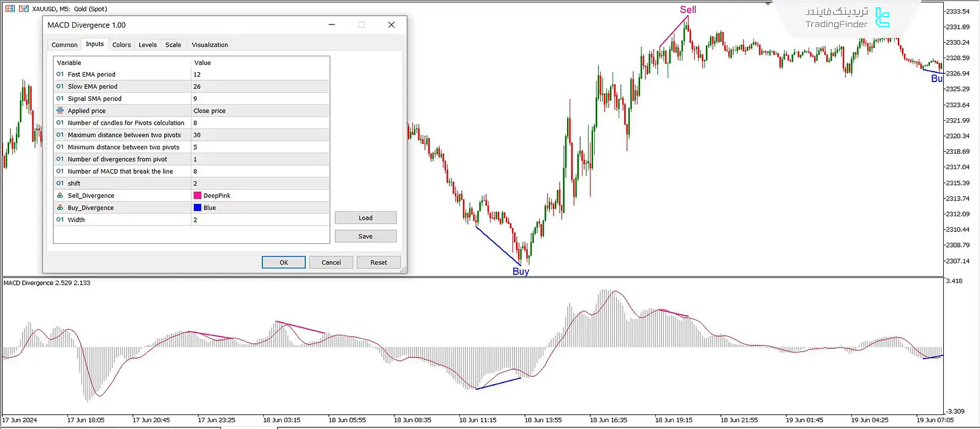Click the TradingFinder logo icon
The height and width of the screenshot is (429, 980).
coord(882,18)
